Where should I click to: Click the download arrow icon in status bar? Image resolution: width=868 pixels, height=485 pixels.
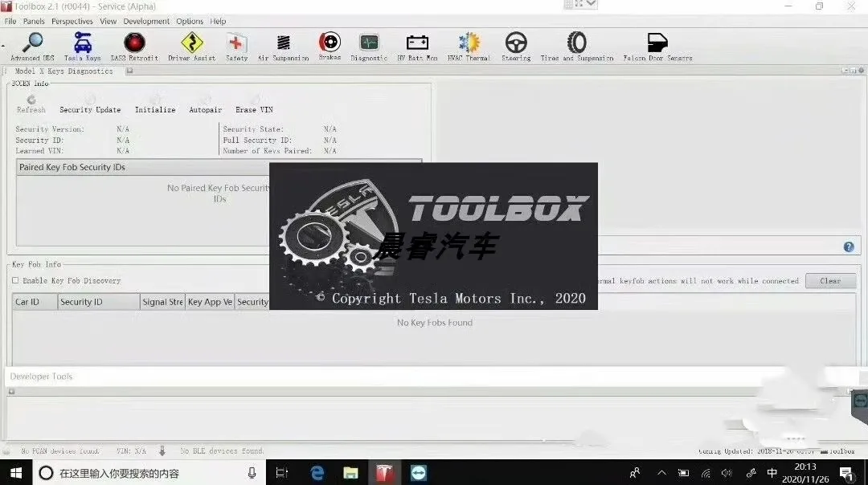click(x=162, y=451)
